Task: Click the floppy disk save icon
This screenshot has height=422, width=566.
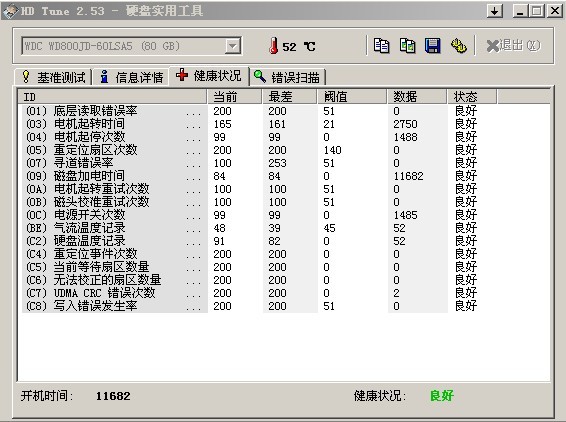Action: click(432, 46)
